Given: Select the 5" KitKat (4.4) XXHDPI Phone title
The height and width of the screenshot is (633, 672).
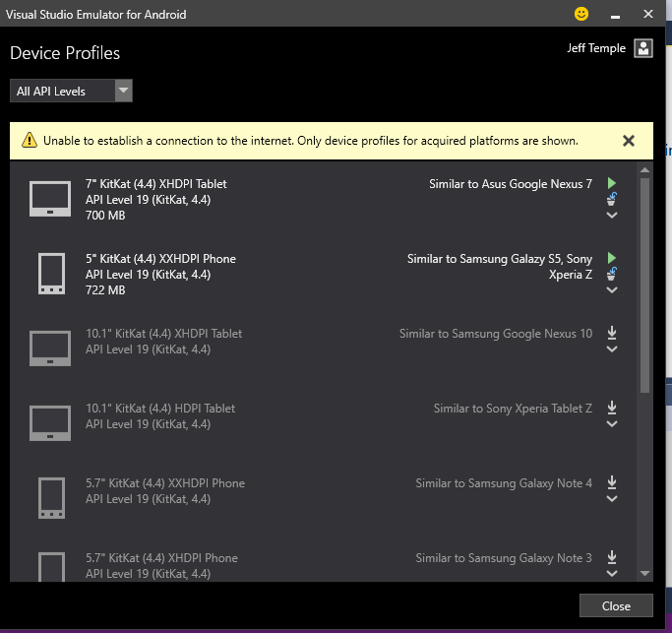Looking at the screenshot, I should (x=160, y=259).
